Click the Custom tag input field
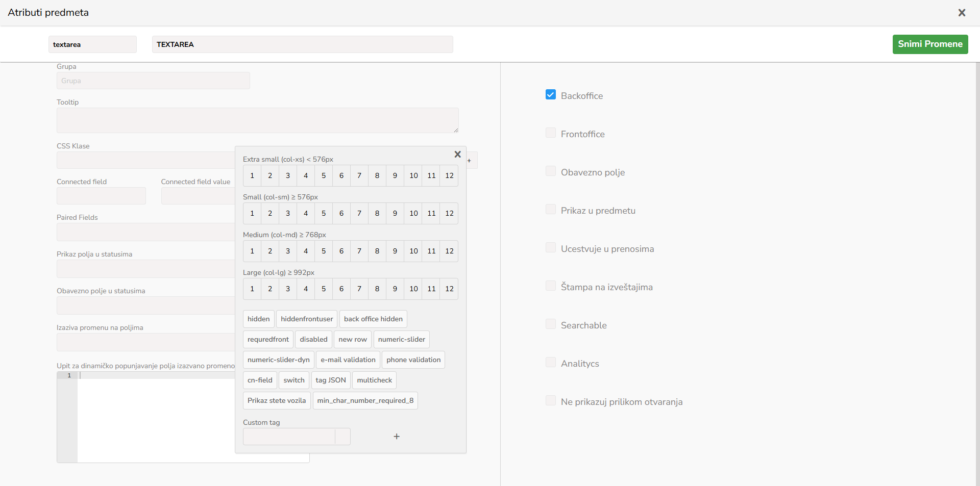Viewport: 980px width, 486px height. click(x=289, y=437)
